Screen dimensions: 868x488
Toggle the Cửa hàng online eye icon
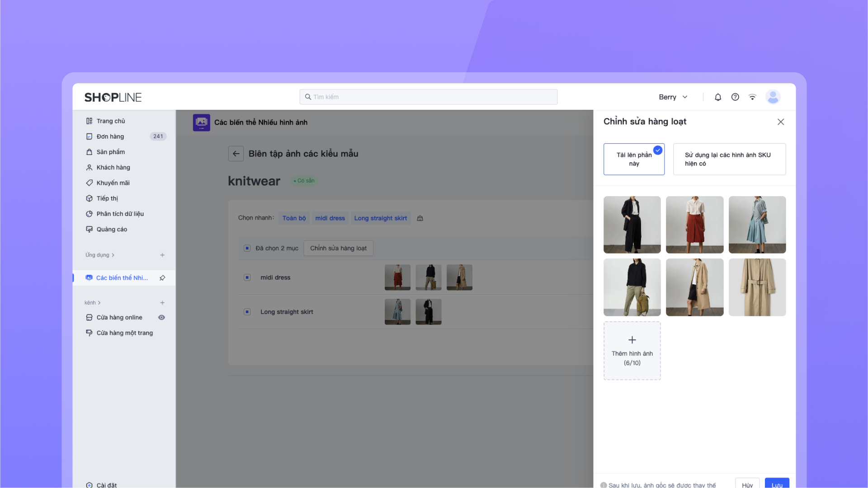coord(161,318)
